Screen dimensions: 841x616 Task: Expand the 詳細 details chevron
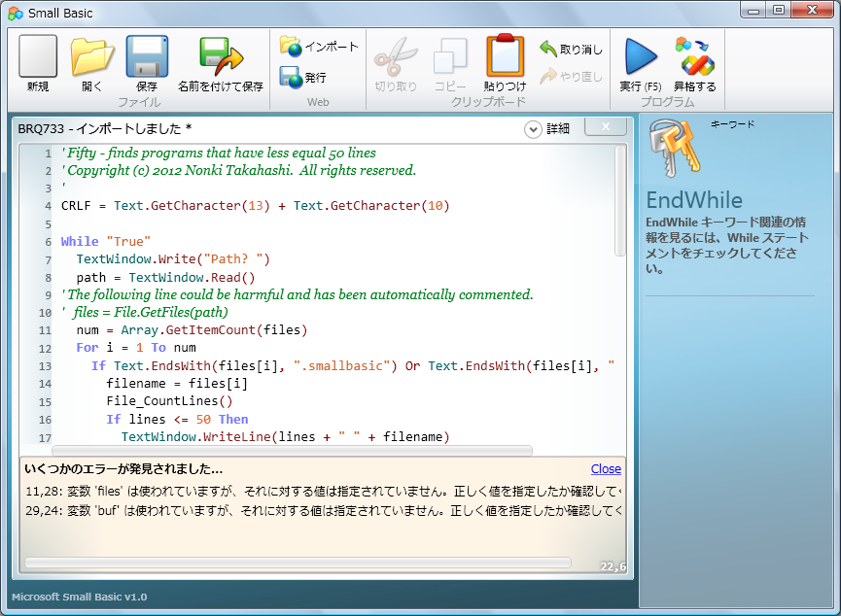pos(533,129)
